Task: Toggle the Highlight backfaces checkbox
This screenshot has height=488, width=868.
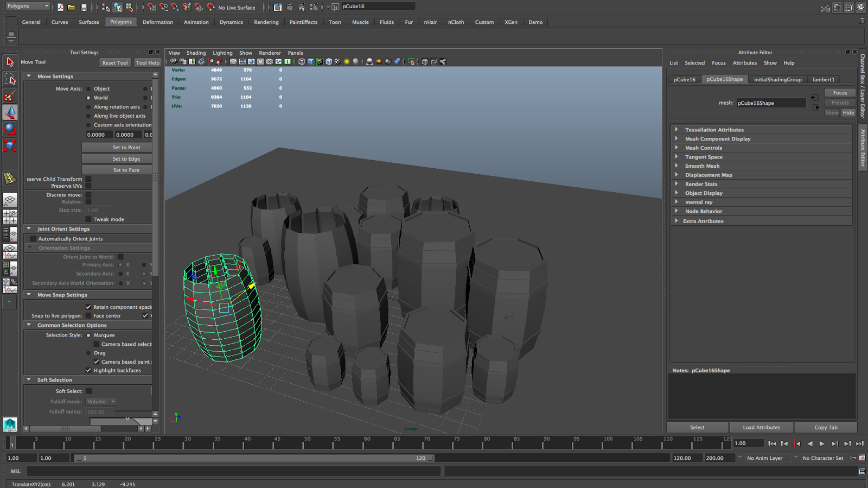Action: coord(88,371)
